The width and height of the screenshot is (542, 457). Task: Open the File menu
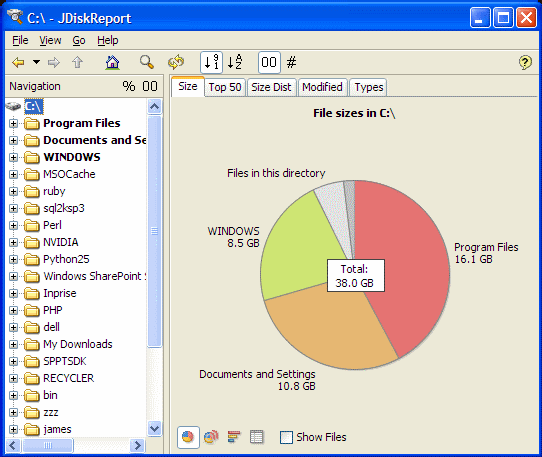(x=20, y=40)
